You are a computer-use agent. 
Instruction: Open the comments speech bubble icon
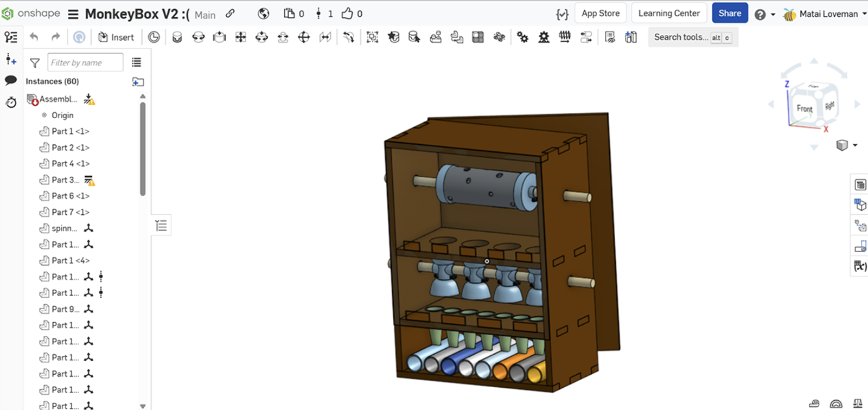coord(11,80)
